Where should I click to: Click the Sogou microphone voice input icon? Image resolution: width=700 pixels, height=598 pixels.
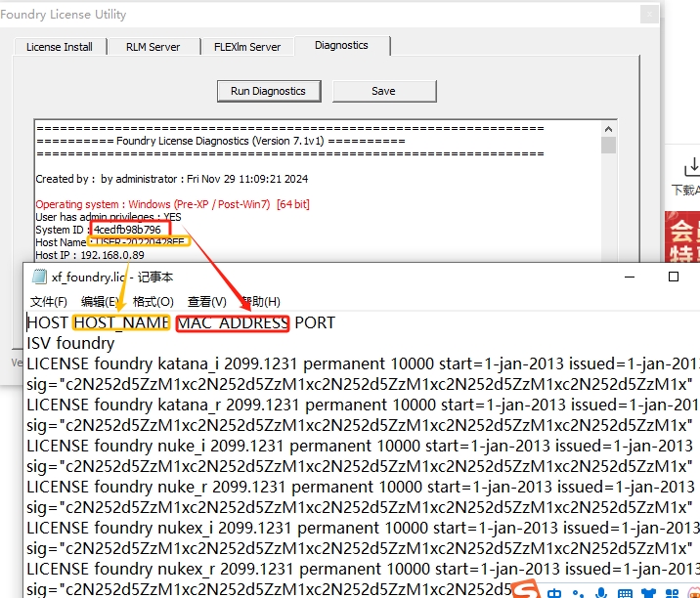point(600,592)
